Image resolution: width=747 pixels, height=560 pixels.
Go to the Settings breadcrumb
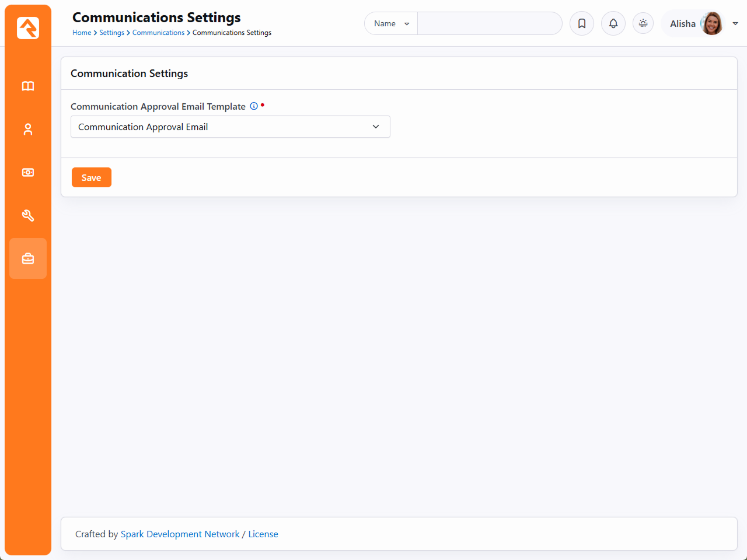(x=111, y=33)
